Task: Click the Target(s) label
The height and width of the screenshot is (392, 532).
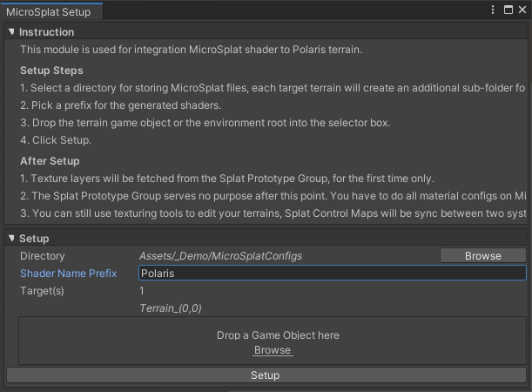Action: point(44,291)
